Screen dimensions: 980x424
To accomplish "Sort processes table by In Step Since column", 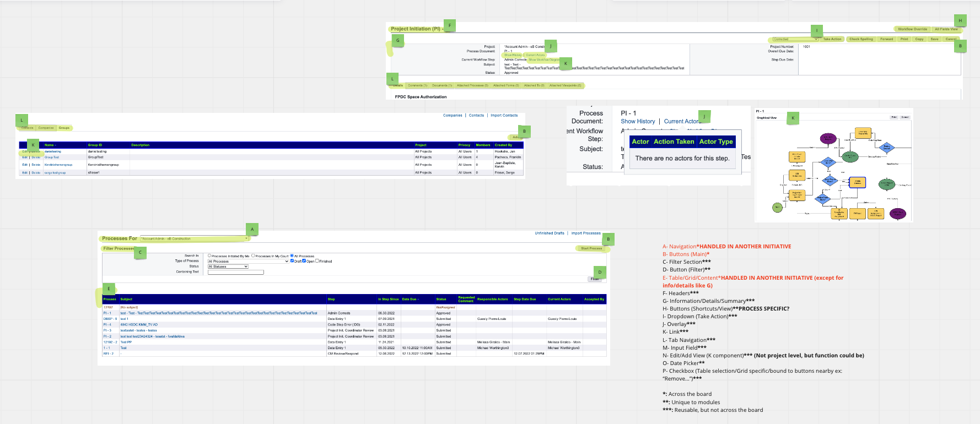I will point(388,300).
